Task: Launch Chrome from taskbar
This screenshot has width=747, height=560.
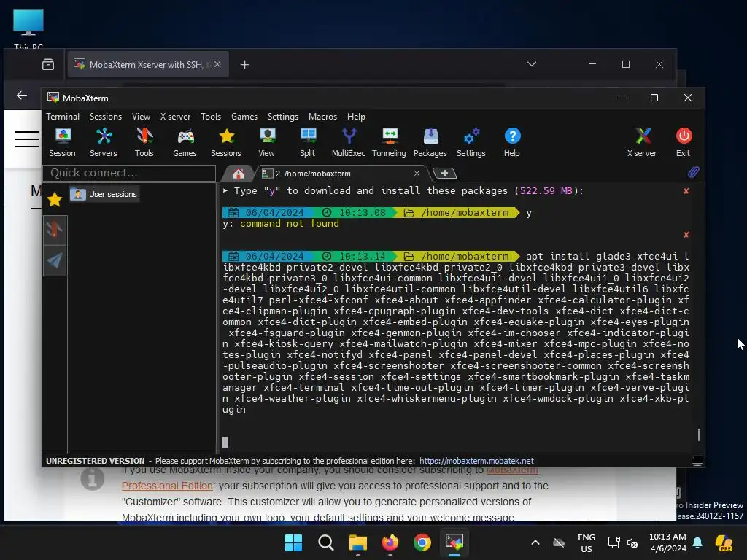Action: 422,542
